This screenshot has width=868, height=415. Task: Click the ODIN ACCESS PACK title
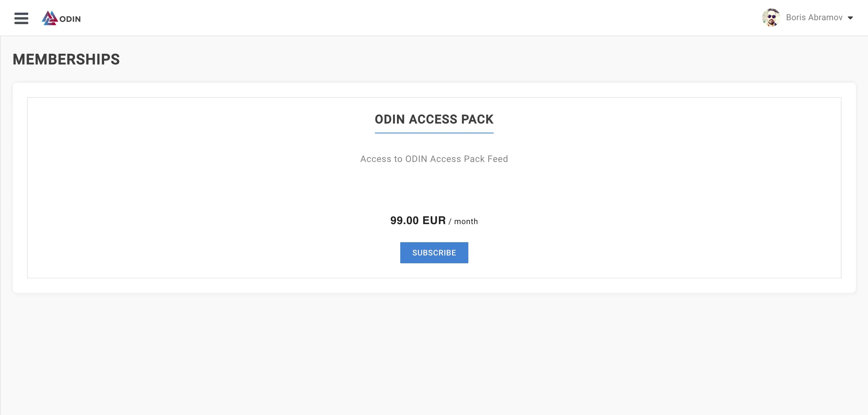(434, 119)
